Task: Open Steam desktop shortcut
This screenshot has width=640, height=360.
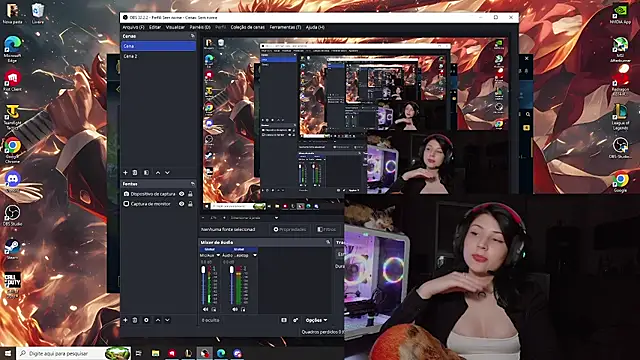Action: coord(12,249)
